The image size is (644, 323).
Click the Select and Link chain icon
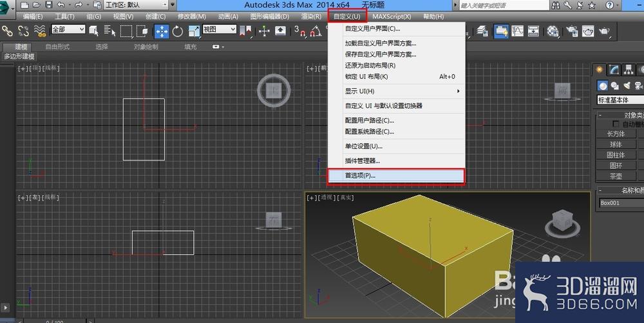[7, 31]
